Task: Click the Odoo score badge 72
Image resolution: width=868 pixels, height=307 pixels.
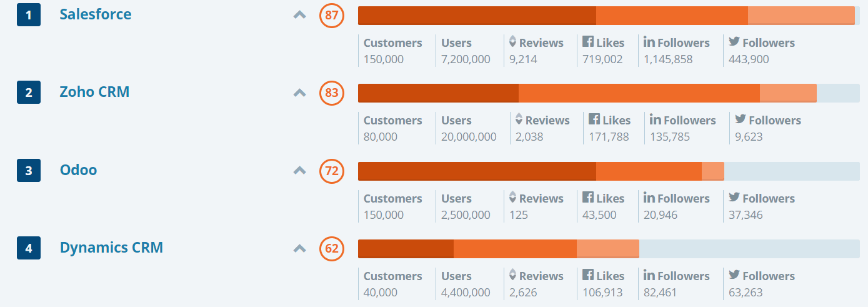Action: pyautogui.click(x=332, y=171)
